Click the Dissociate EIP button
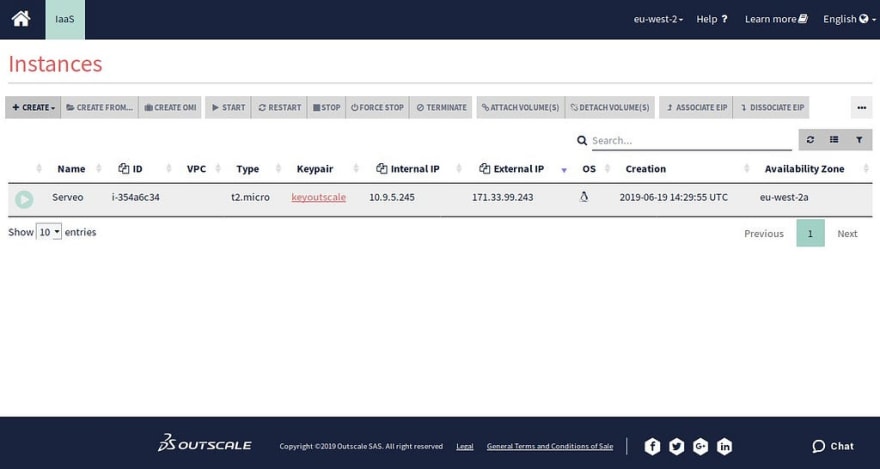This screenshot has width=880, height=469. tap(771, 107)
